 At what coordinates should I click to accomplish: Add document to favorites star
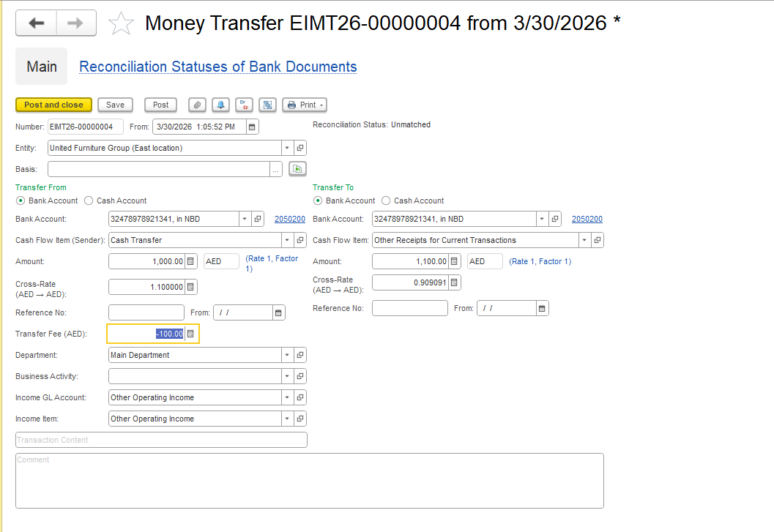tap(121, 23)
